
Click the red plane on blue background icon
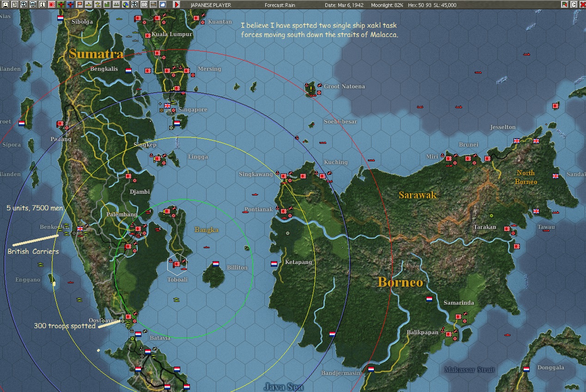(70, 5)
